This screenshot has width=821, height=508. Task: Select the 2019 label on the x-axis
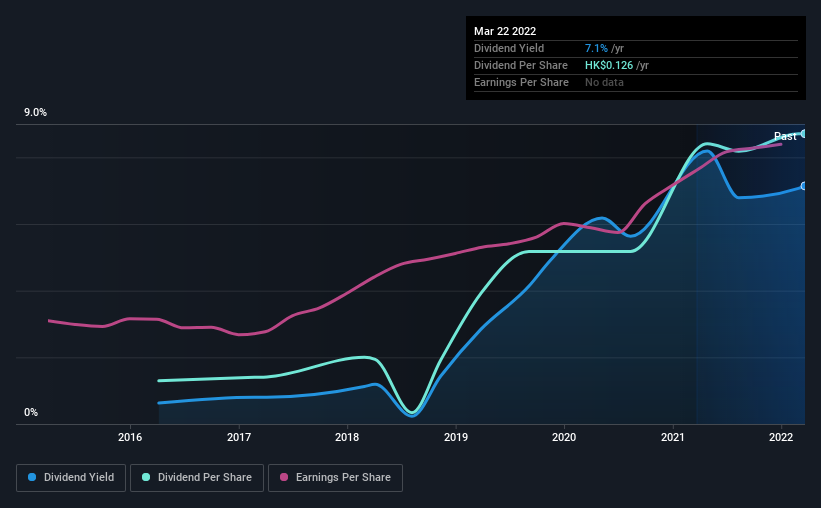coord(456,437)
